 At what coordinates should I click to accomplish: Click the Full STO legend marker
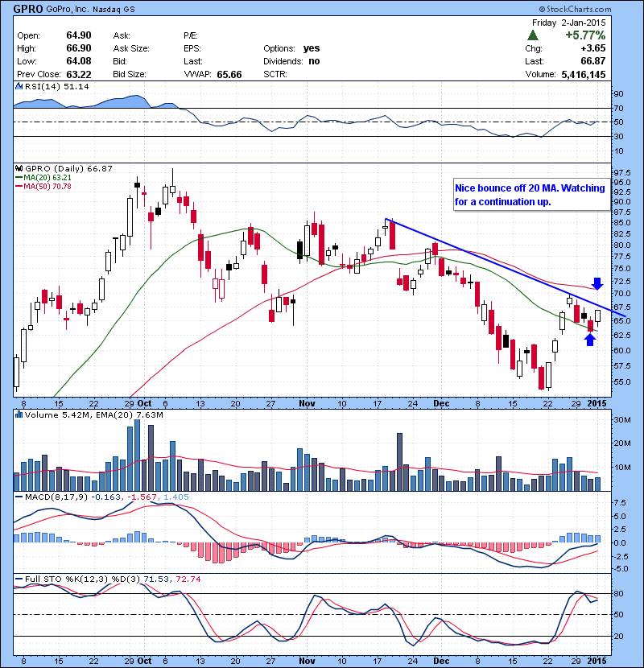click(x=19, y=579)
